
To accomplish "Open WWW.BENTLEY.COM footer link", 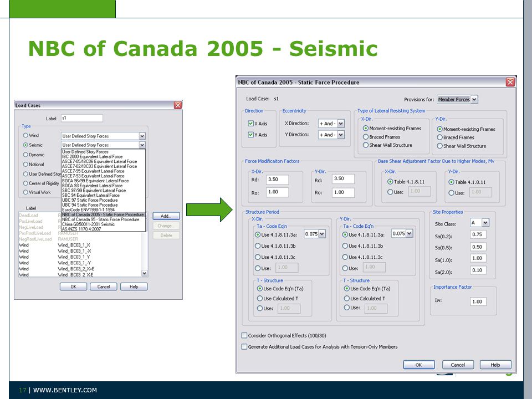I will click(65, 390).
